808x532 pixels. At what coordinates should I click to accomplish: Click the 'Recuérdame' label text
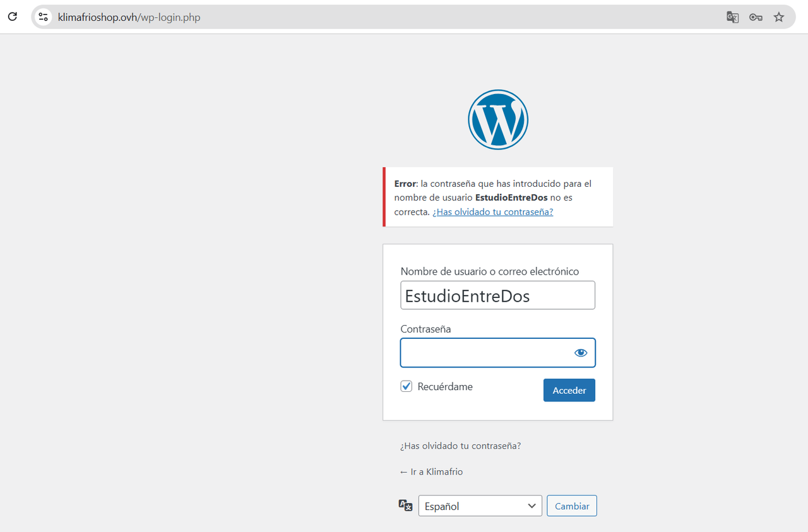click(445, 386)
